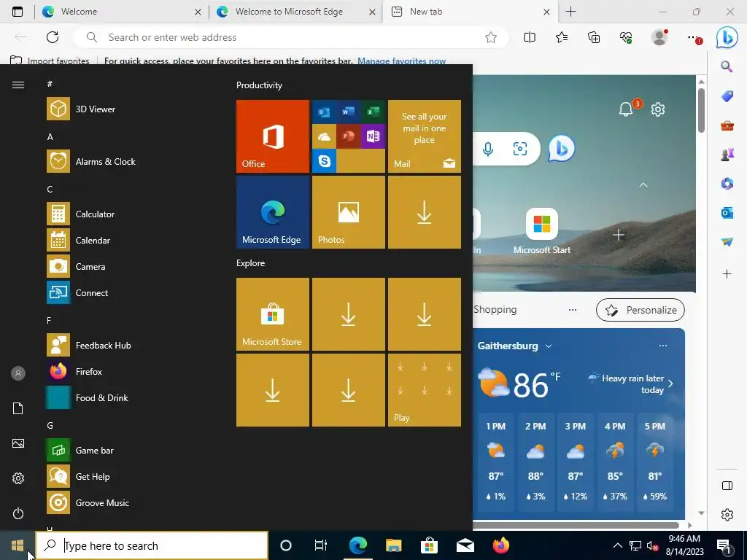Collapse the quick links chevron
Viewport: 747px width, 560px height.
pos(643,184)
